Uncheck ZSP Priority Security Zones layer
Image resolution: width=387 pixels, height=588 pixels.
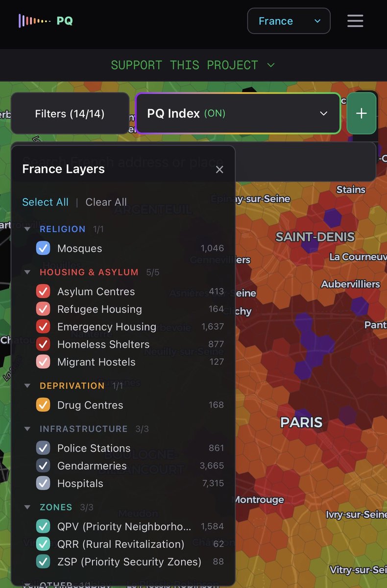(x=43, y=562)
